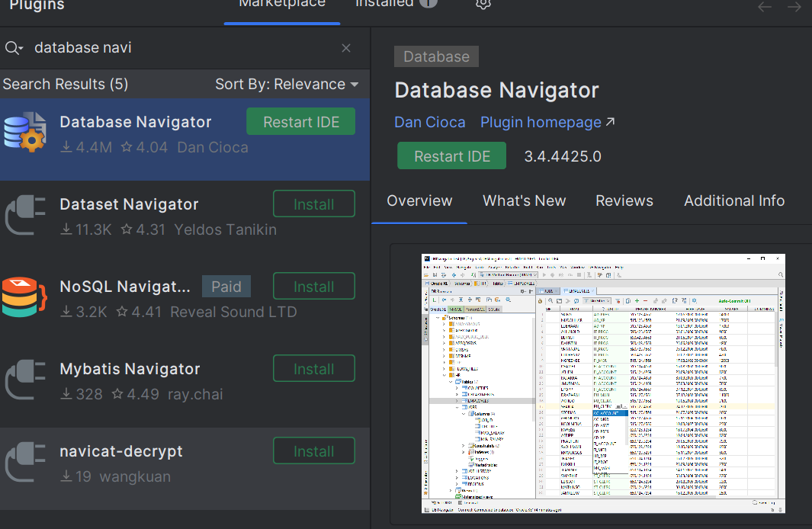The height and width of the screenshot is (529, 812).
Task: Open the Database Navigator screenshot preview
Action: (603, 383)
